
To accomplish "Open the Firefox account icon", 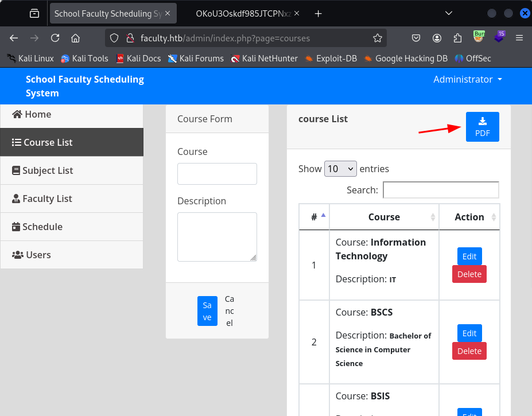I will click(437, 38).
